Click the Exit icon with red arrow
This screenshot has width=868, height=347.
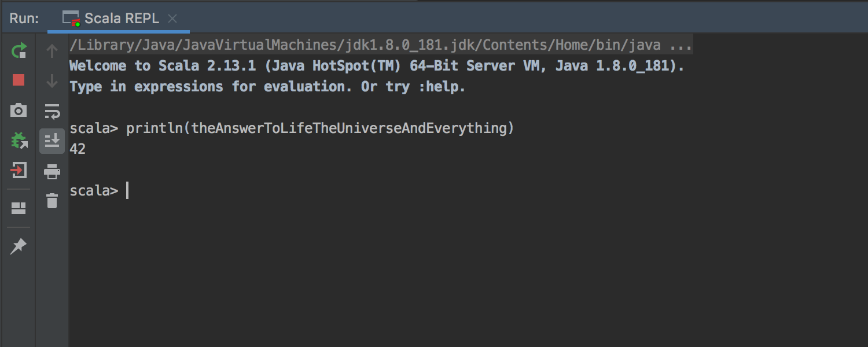tap(19, 170)
